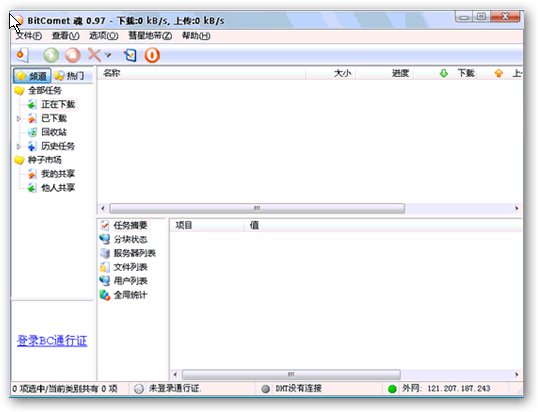Click task list scrollbar right arrow
Screen dimensions: 538x412
517,208
